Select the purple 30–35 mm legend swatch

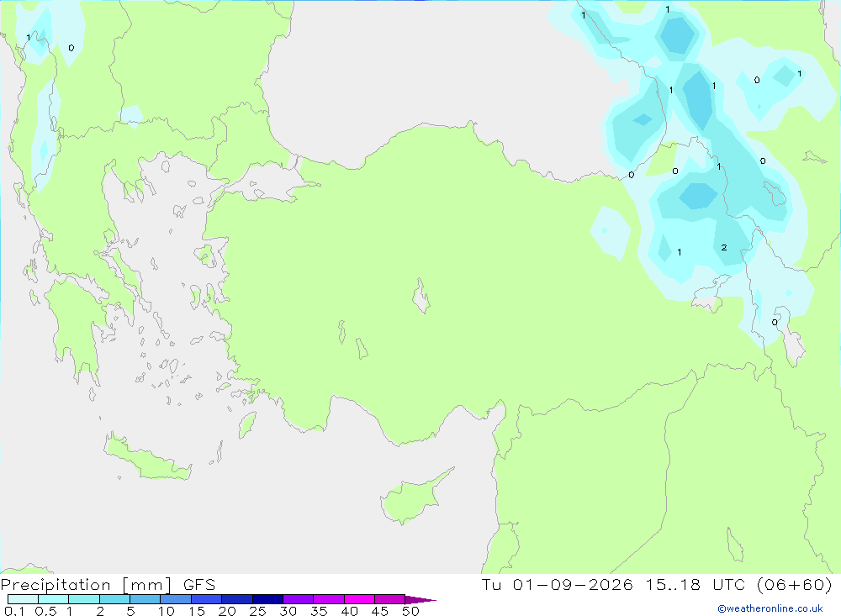click(x=299, y=599)
